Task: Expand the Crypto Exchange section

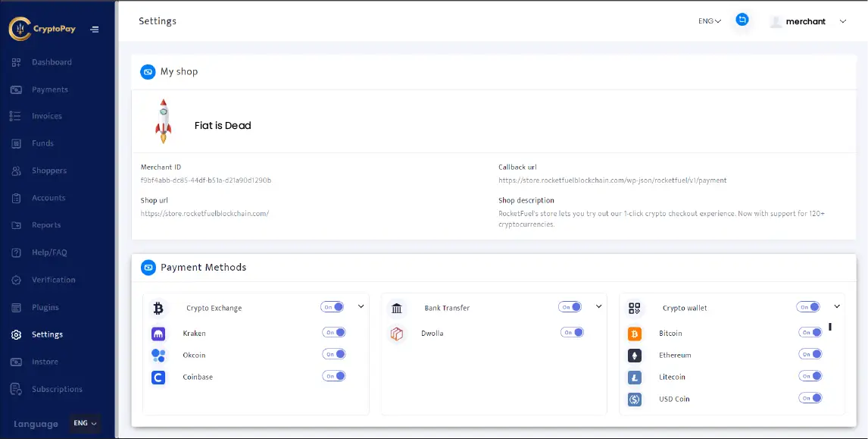Action: [x=361, y=306]
